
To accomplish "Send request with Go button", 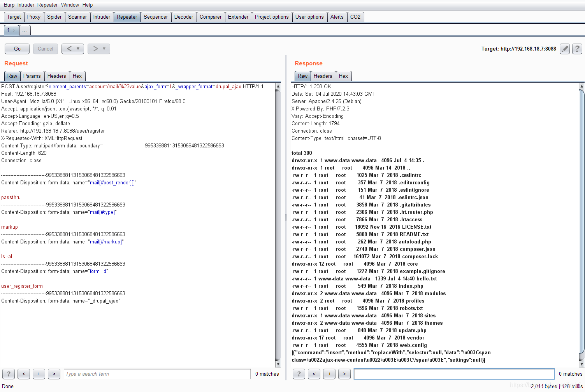I will 17,49.
